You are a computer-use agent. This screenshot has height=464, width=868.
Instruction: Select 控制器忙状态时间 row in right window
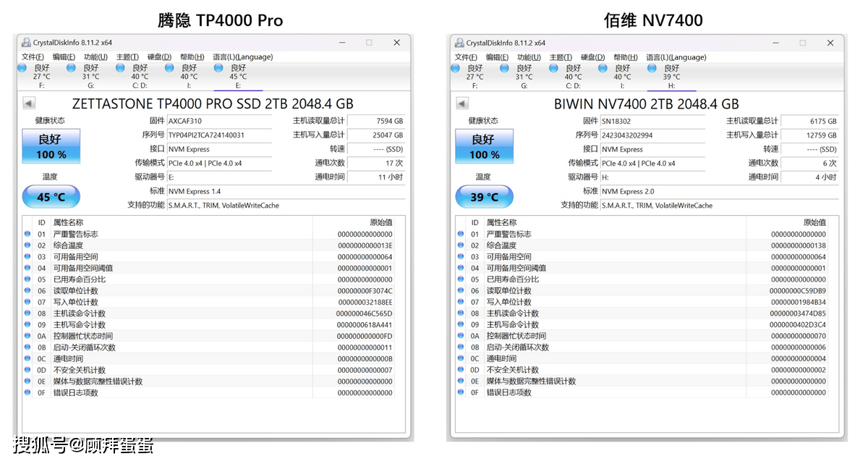(x=647, y=336)
